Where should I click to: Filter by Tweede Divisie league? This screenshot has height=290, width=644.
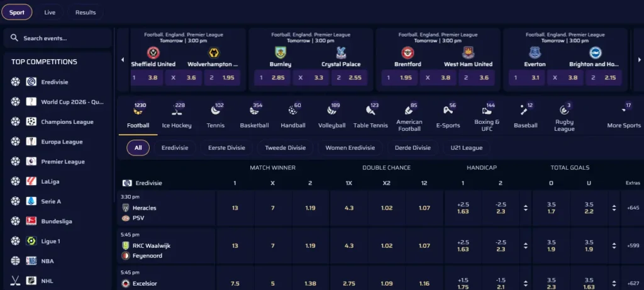(286, 148)
